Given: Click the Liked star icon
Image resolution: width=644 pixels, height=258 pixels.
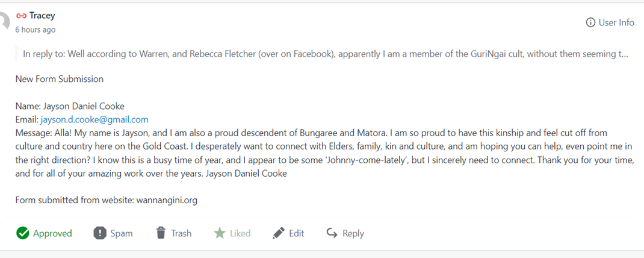Looking at the screenshot, I should pos(220,233).
